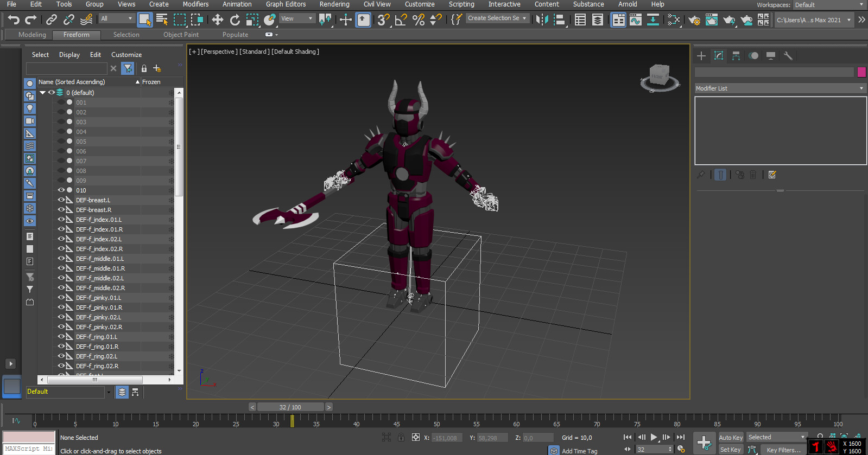
Task: Open the Create Selection Set dropdown
Action: point(497,18)
